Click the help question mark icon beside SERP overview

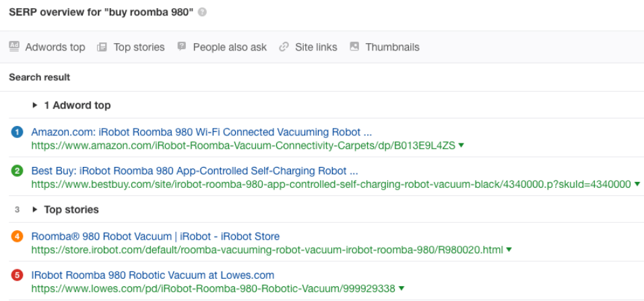pos(202,12)
